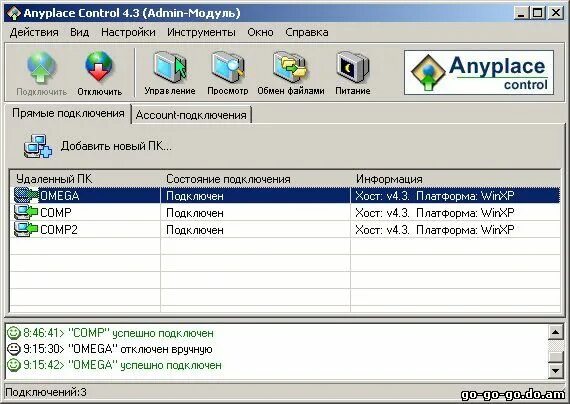The width and height of the screenshot is (570, 404).
Task: Click the COMP2 computer icon
Action: coord(26,229)
